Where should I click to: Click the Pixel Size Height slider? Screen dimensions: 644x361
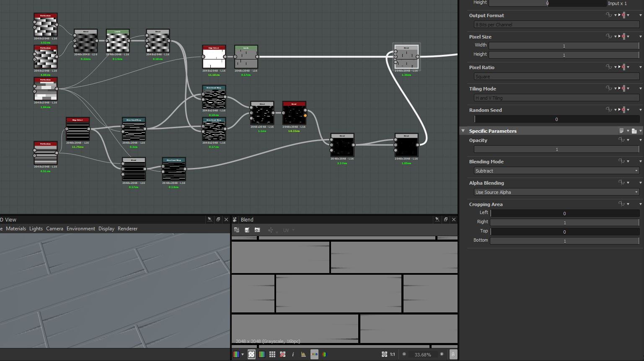(564, 55)
